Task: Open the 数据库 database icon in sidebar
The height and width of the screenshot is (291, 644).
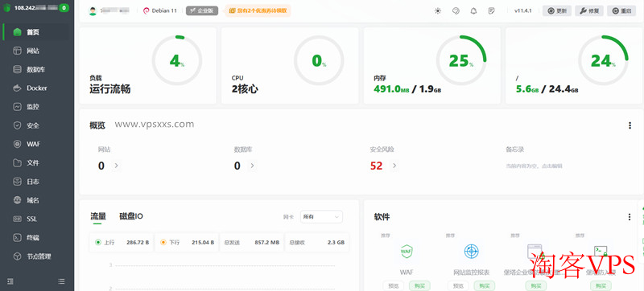Action: (17, 69)
